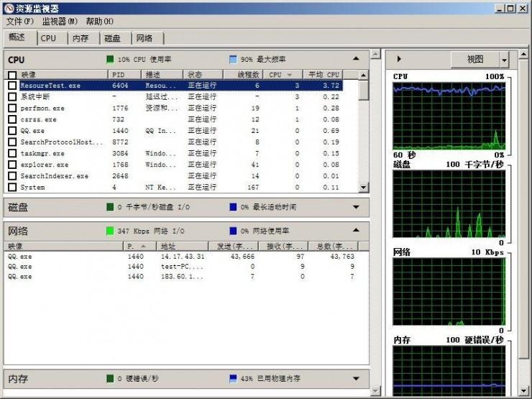Hide the graphs pane using the right arrow

[x=399, y=59]
